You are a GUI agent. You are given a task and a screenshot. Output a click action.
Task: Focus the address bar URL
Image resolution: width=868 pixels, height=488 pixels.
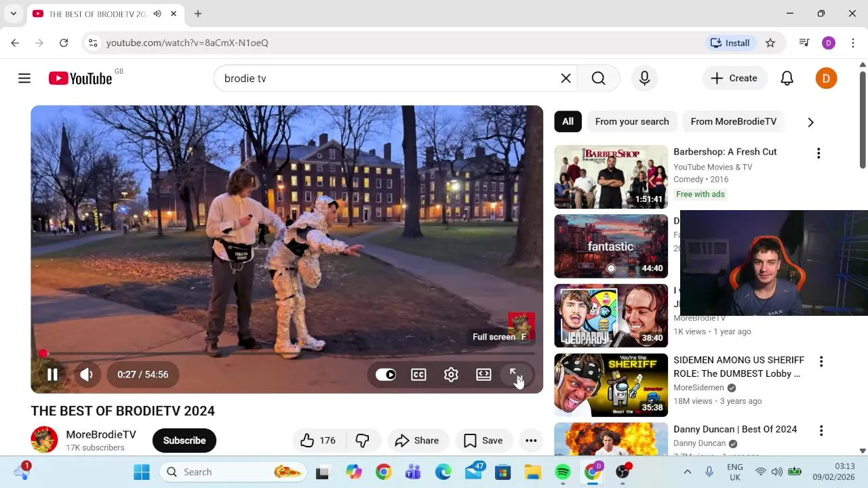187,43
